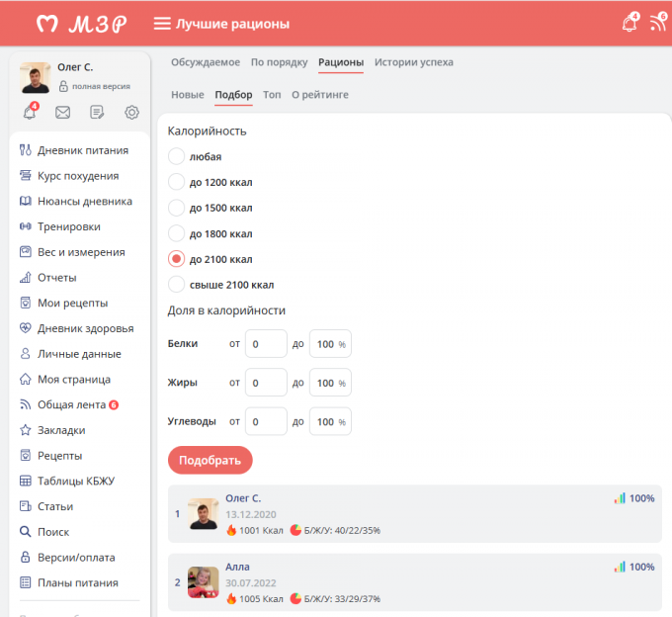Choose the 'любая' calorie radio button
The width and height of the screenshot is (672, 617).
click(176, 156)
